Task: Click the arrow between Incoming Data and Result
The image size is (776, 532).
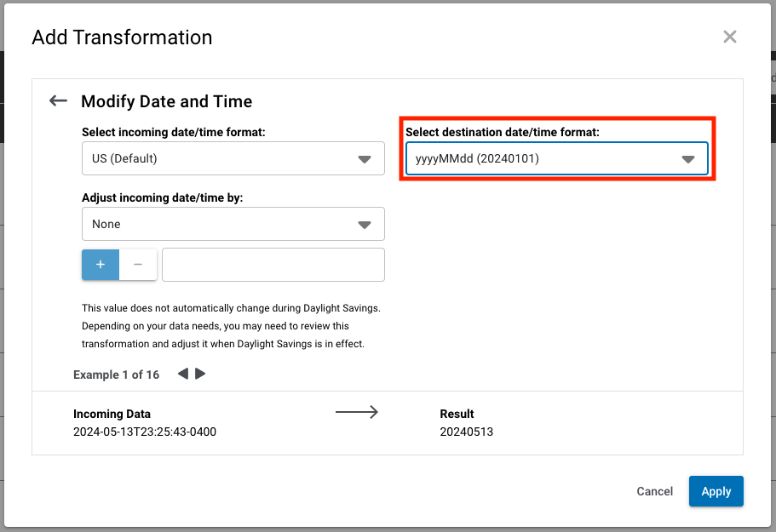Action: (356, 413)
